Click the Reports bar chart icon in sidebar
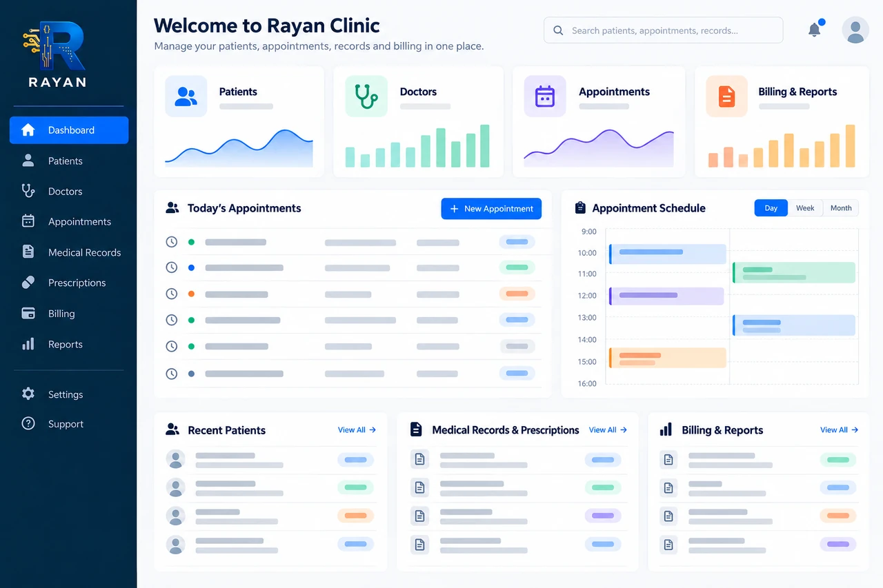 tap(28, 344)
